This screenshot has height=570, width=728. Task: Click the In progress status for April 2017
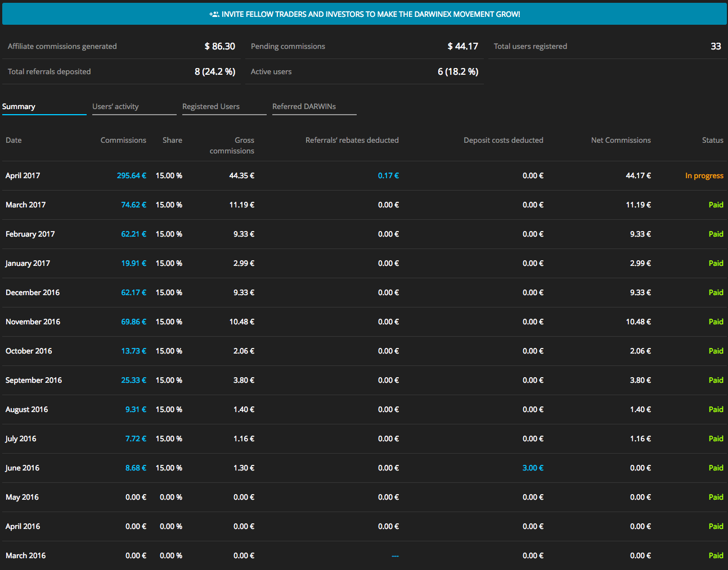point(704,175)
